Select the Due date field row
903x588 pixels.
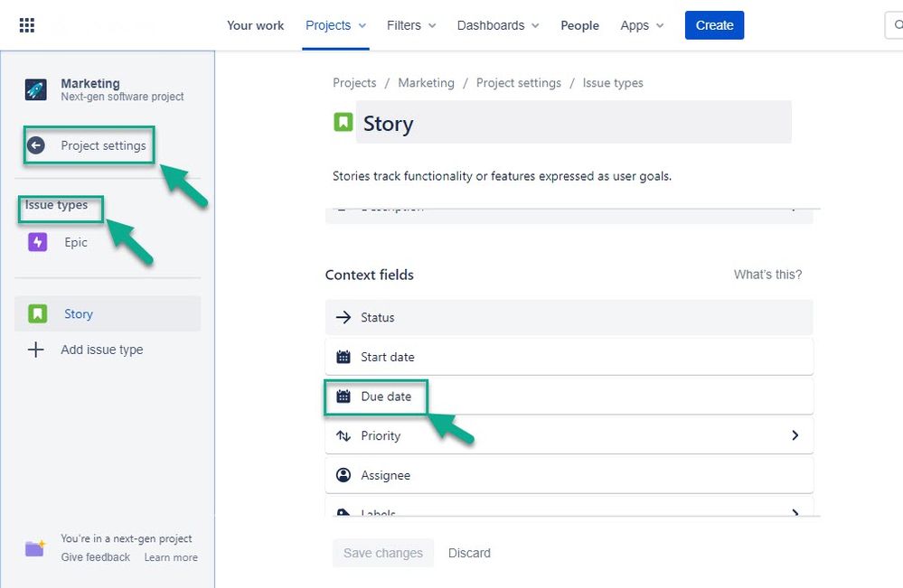[x=569, y=397]
